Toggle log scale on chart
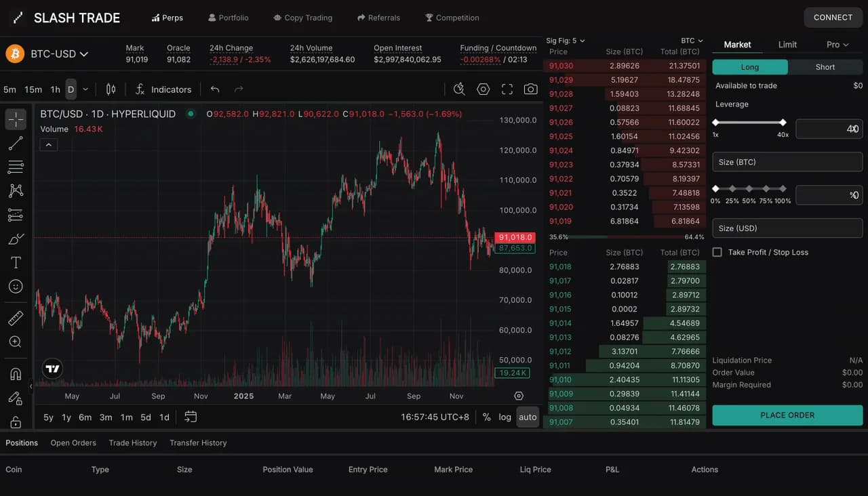Viewport: 868px width, 496px height. pyautogui.click(x=505, y=417)
